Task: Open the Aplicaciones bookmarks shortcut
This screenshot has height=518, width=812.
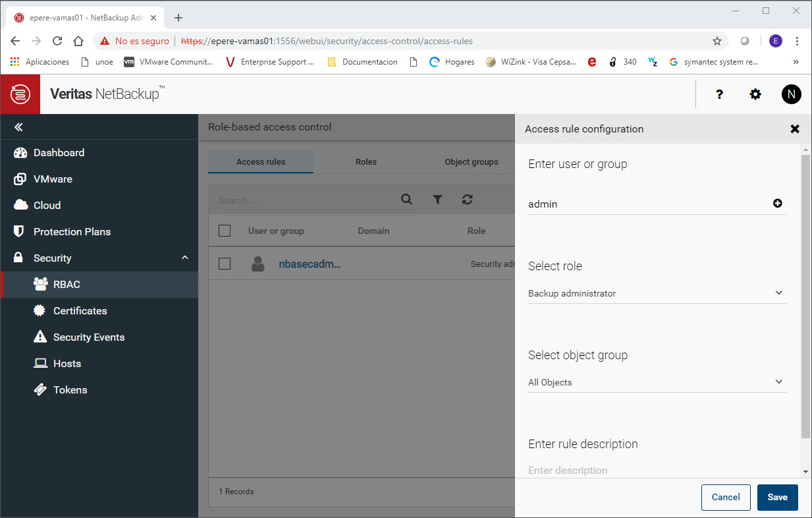Action: point(40,62)
